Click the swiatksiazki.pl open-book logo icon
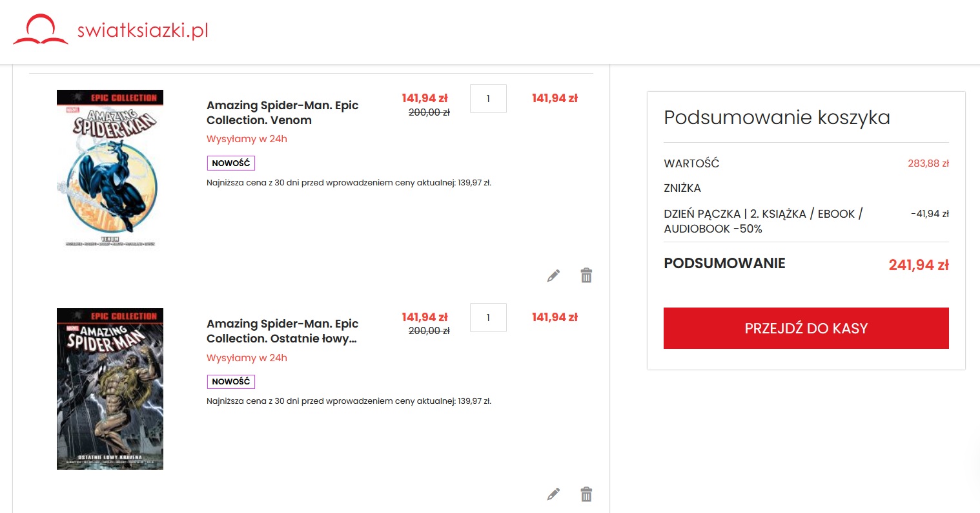Image resolution: width=980 pixels, height=513 pixels. (40, 30)
